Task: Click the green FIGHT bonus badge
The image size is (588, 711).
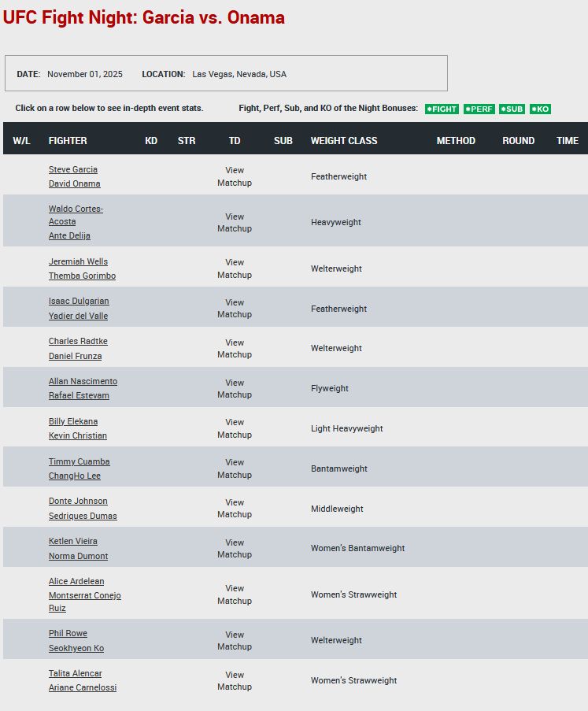Action: 442,109
